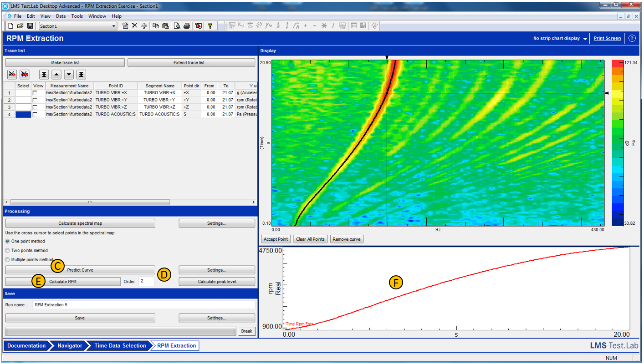644x364 pixels.
Task: Click the yellow question mark help icon
Action: coord(210,26)
